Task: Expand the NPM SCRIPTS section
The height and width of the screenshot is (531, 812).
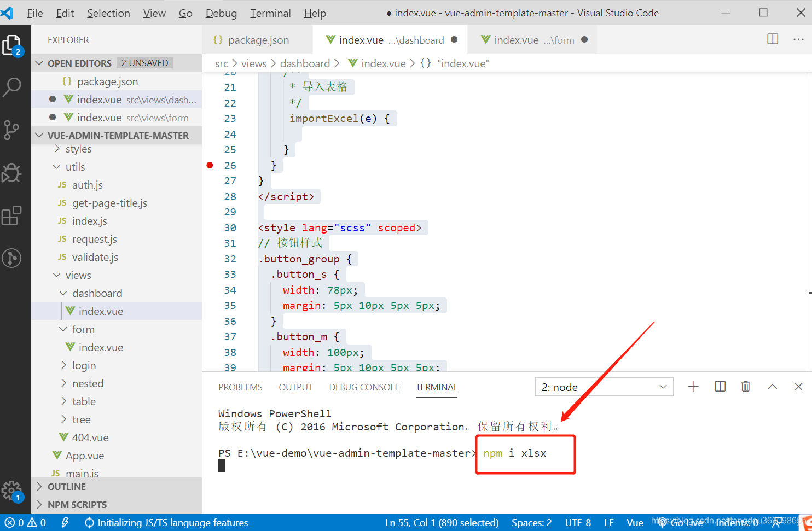Action: [39, 504]
